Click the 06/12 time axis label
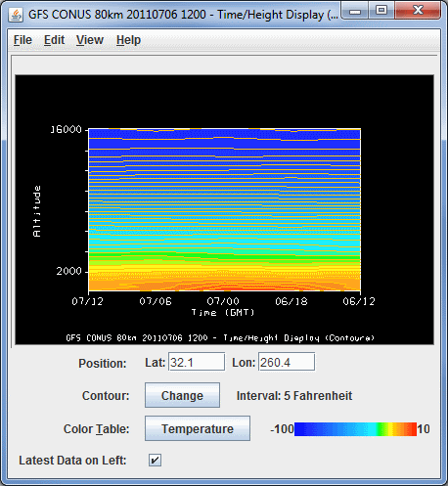 pos(359,301)
